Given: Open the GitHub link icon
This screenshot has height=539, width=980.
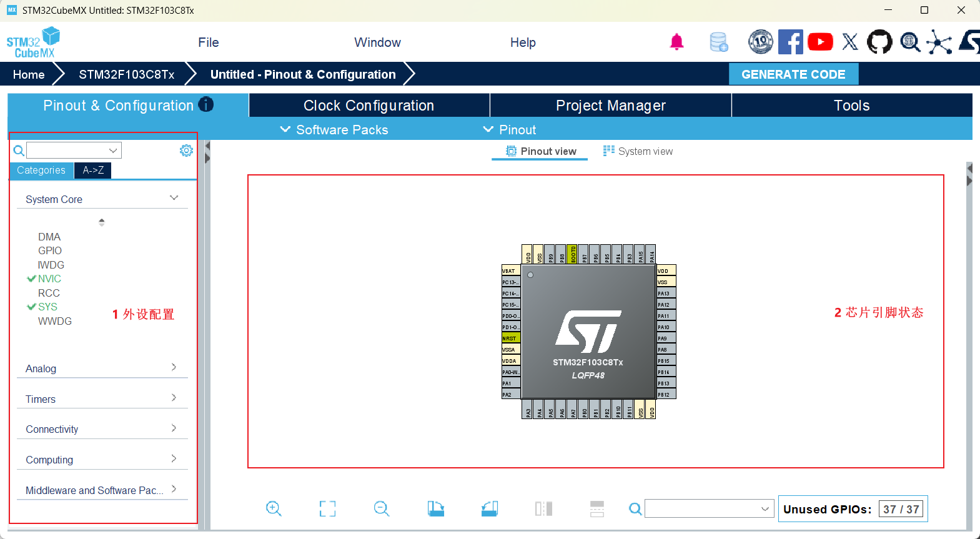Looking at the screenshot, I should click(x=879, y=42).
